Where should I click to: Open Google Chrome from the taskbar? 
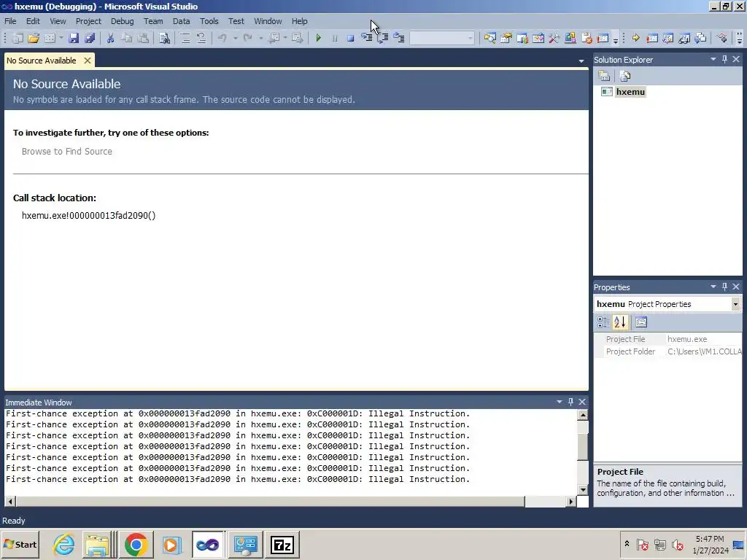pos(136,544)
